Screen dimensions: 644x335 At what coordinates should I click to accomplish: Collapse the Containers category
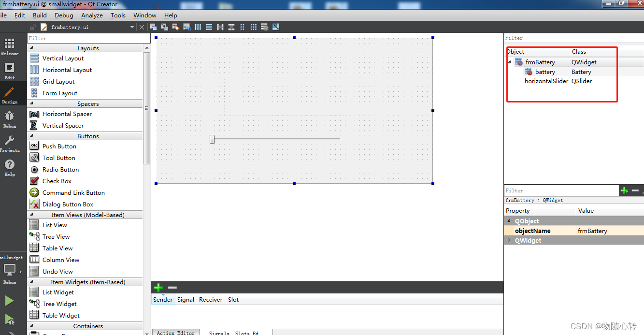(x=31, y=326)
